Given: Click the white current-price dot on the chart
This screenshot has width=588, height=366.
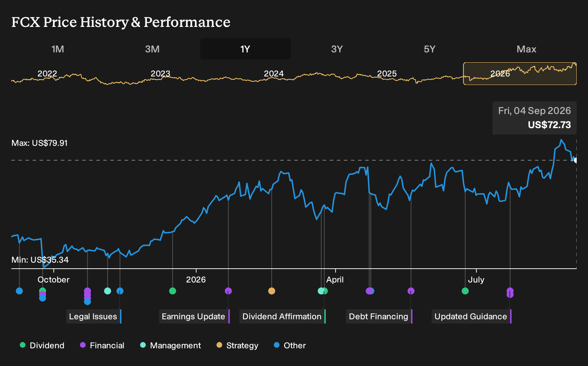Looking at the screenshot, I should [x=576, y=160].
